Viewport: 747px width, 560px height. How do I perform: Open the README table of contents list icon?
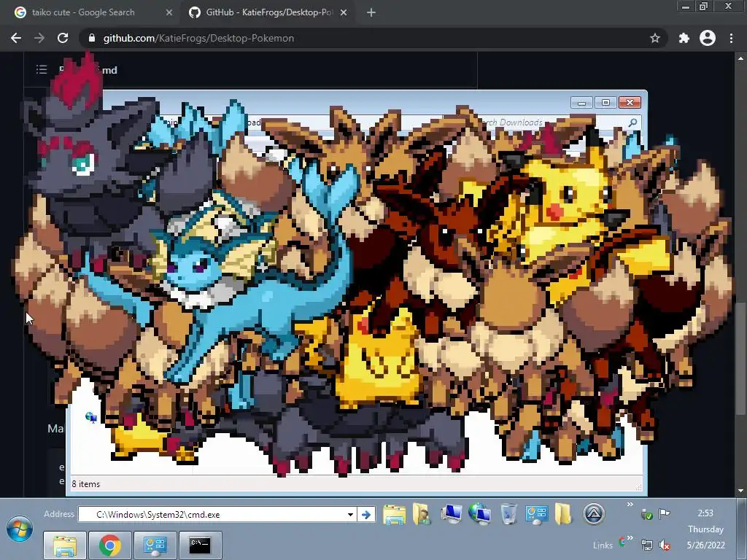point(42,69)
